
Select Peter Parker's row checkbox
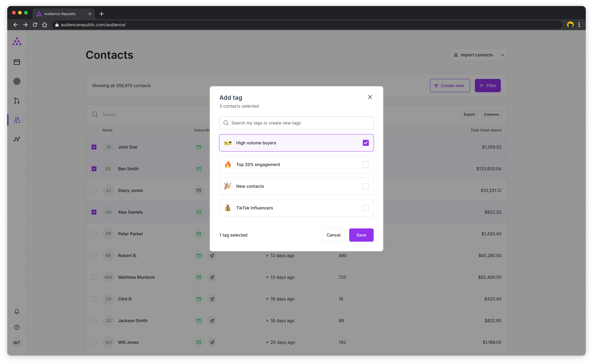[x=94, y=234]
